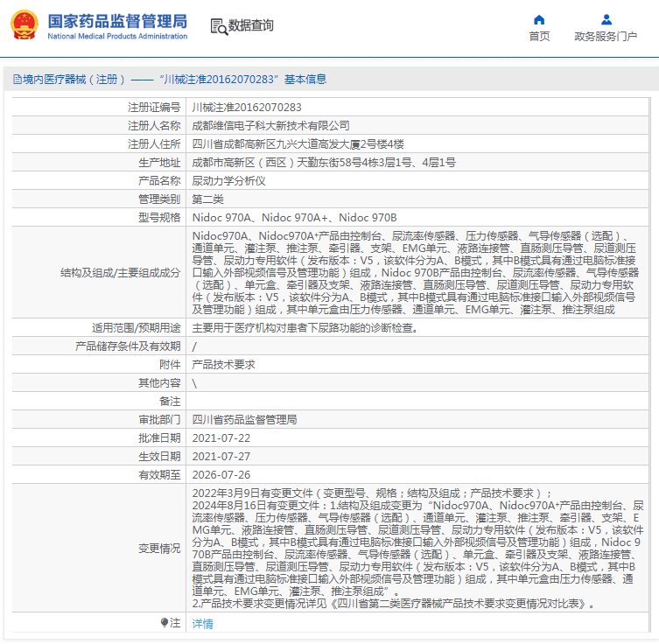Click the bulb icon next to 注
This screenshot has height=644, width=659.
pos(165,622)
